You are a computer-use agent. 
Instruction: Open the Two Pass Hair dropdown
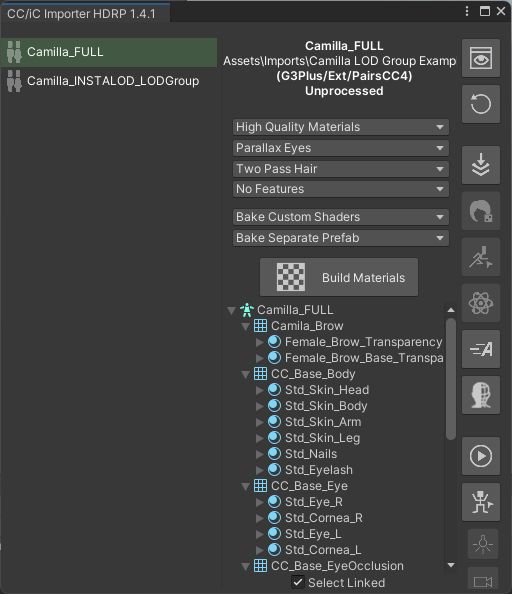click(x=340, y=169)
